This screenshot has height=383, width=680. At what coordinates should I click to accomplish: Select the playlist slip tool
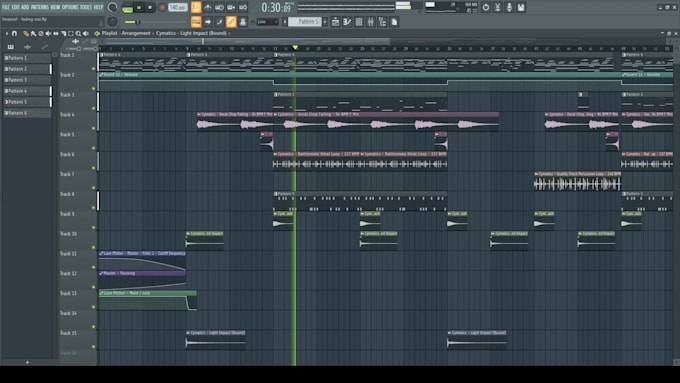tap(56, 33)
